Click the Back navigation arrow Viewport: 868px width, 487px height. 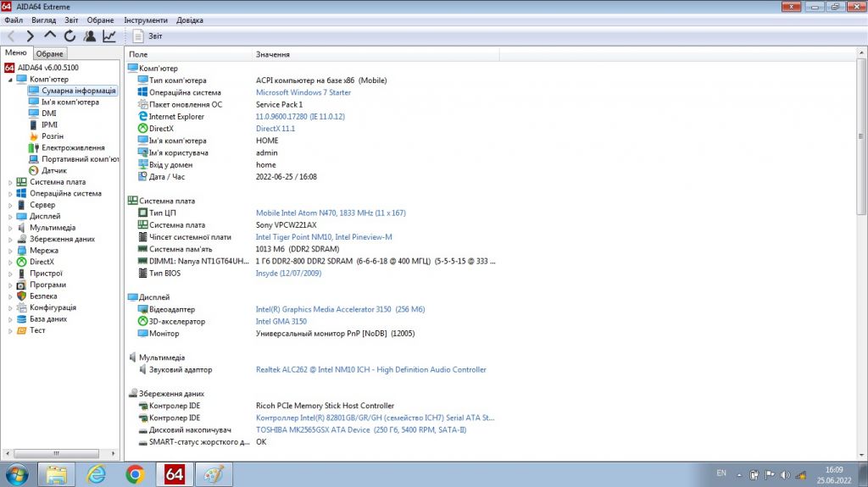[11, 36]
